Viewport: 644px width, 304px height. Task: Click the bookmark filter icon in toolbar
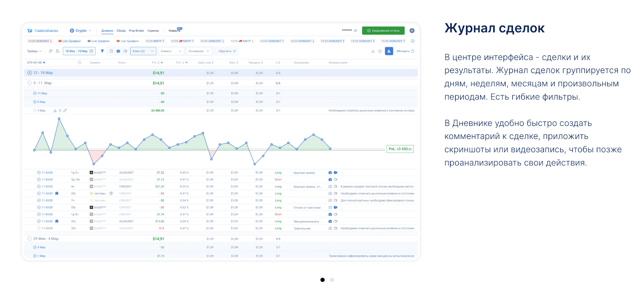pos(111,51)
